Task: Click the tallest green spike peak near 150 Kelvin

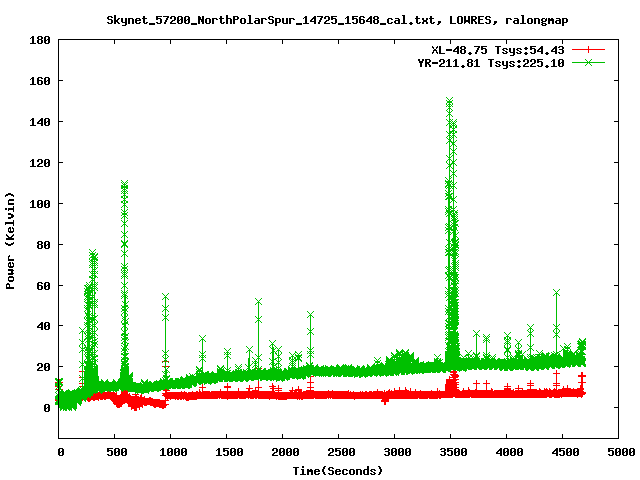Action: [449, 101]
